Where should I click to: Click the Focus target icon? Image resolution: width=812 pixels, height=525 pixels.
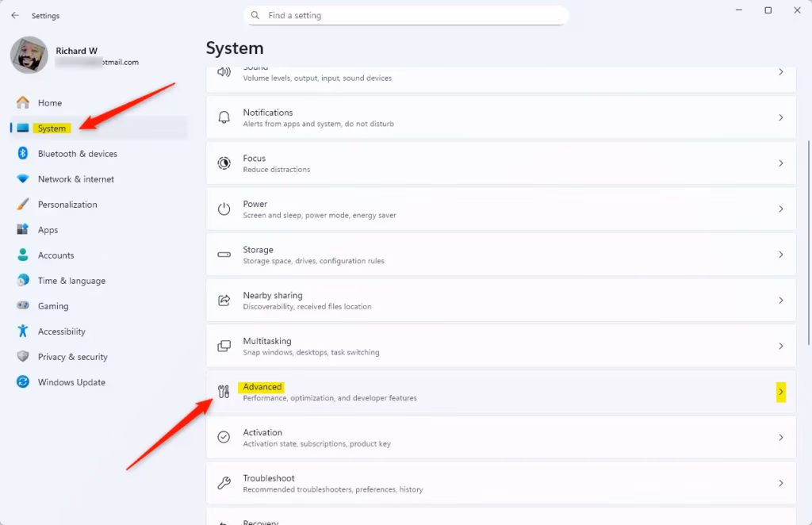click(x=224, y=163)
